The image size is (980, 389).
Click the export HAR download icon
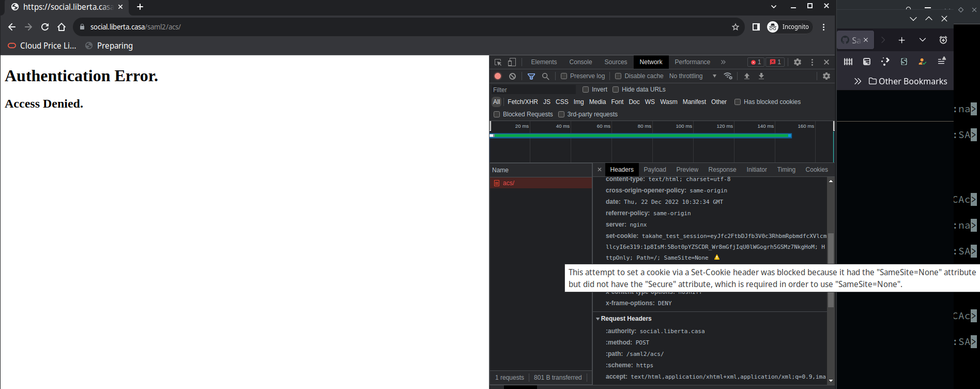pyautogui.click(x=761, y=76)
